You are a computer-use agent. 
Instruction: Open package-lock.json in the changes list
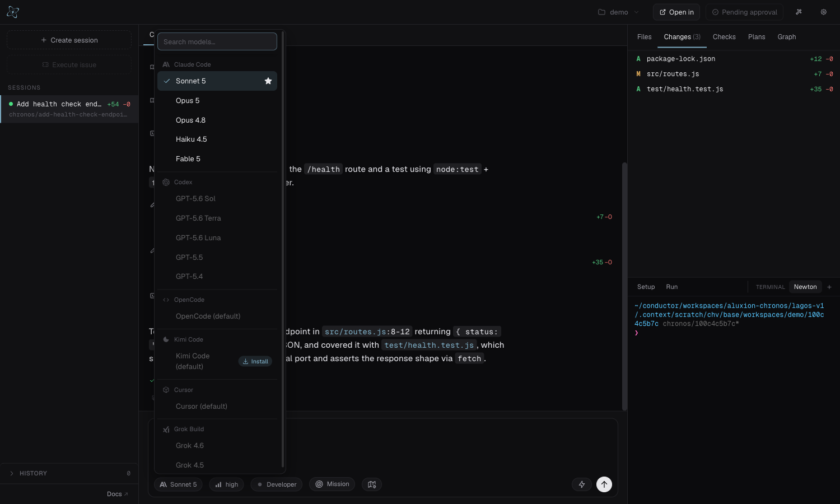(x=734, y=59)
